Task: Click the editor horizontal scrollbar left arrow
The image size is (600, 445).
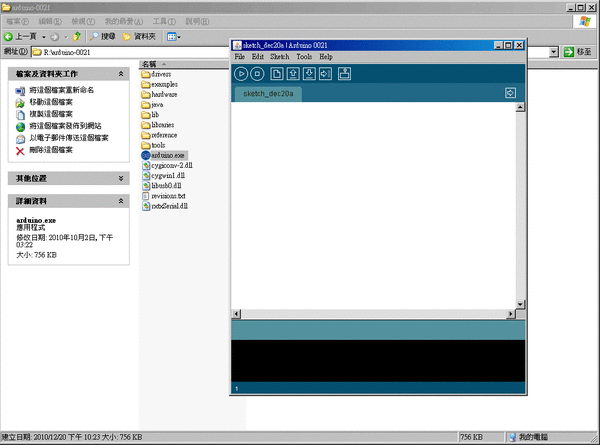Action: [x=236, y=314]
